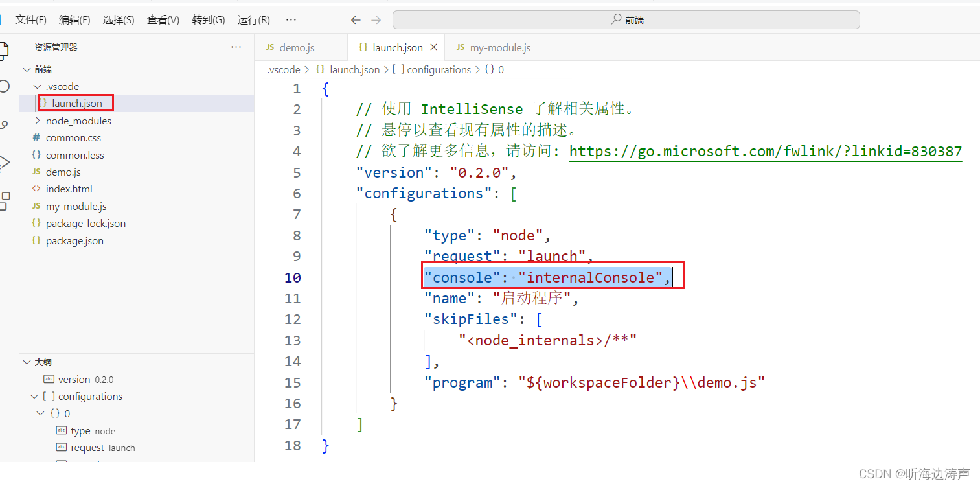
Task: Click the "type": "node" line
Action: click(x=488, y=235)
